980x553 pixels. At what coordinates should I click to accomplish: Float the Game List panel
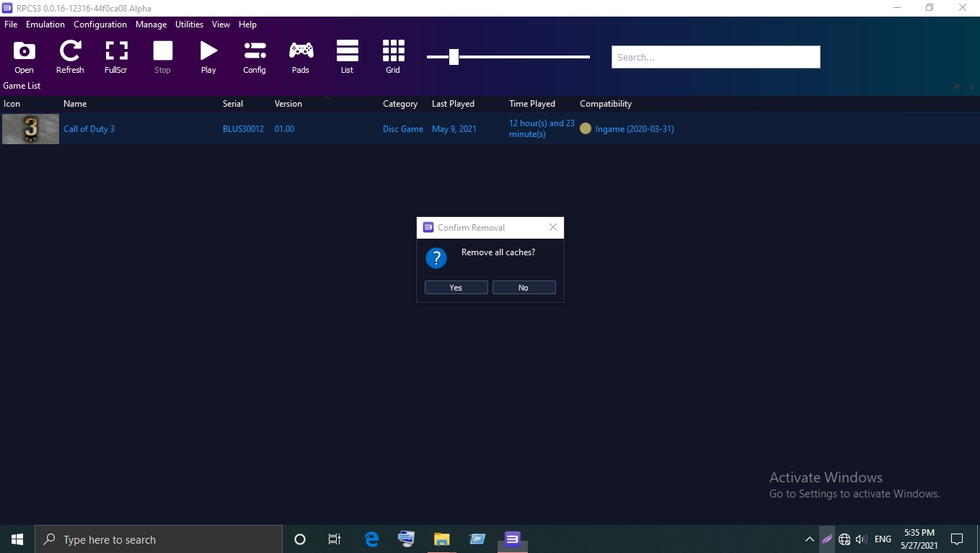957,87
